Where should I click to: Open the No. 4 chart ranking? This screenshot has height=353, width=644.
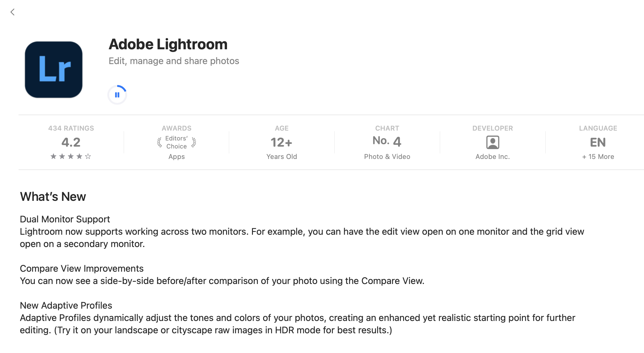[x=387, y=141]
